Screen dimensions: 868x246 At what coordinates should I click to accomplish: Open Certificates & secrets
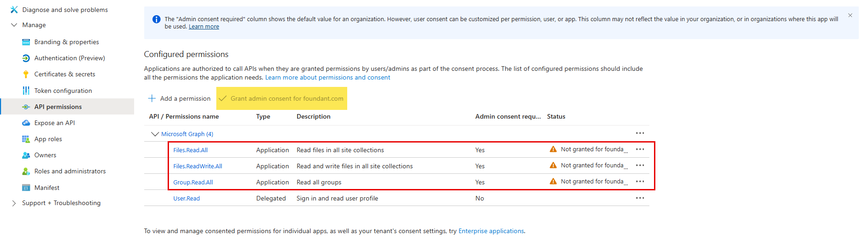tap(65, 74)
